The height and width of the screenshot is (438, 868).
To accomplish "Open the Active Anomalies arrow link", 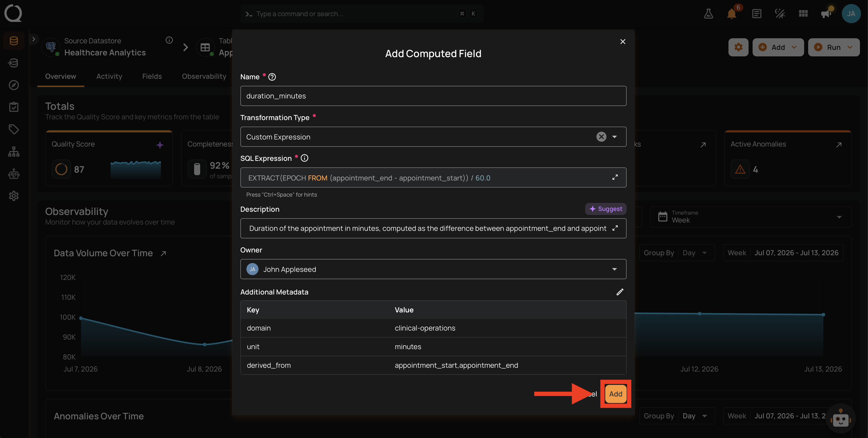I will pyautogui.click(x=839, y=145).
